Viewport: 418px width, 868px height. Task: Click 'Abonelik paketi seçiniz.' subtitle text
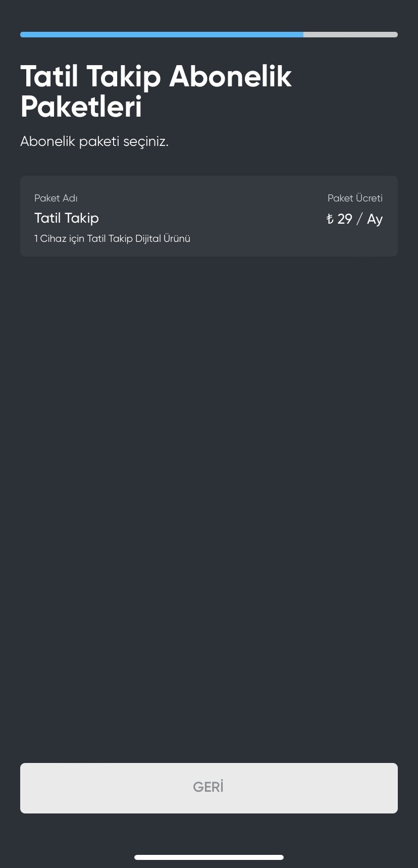point(94,141)
